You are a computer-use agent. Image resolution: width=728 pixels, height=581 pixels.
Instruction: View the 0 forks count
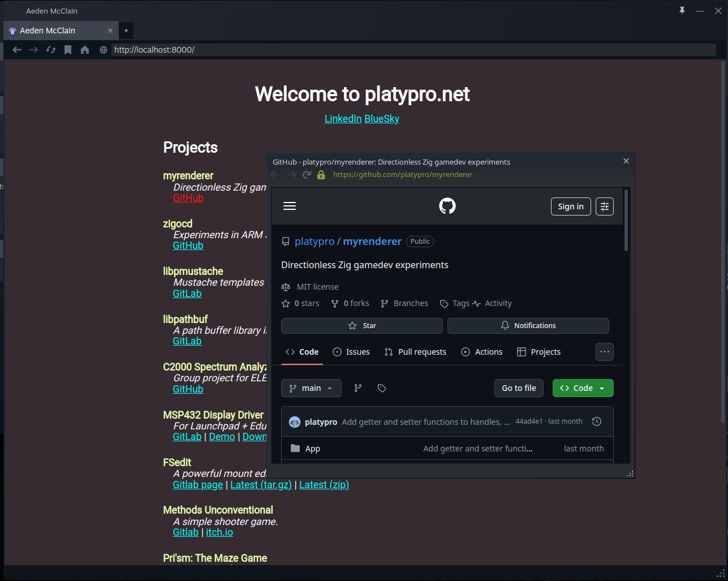pos(350,304)
